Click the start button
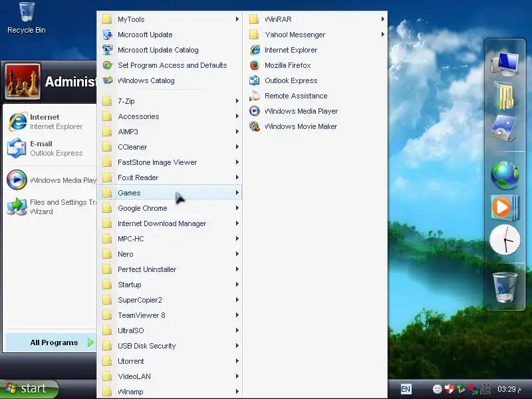 pos(30,389)
